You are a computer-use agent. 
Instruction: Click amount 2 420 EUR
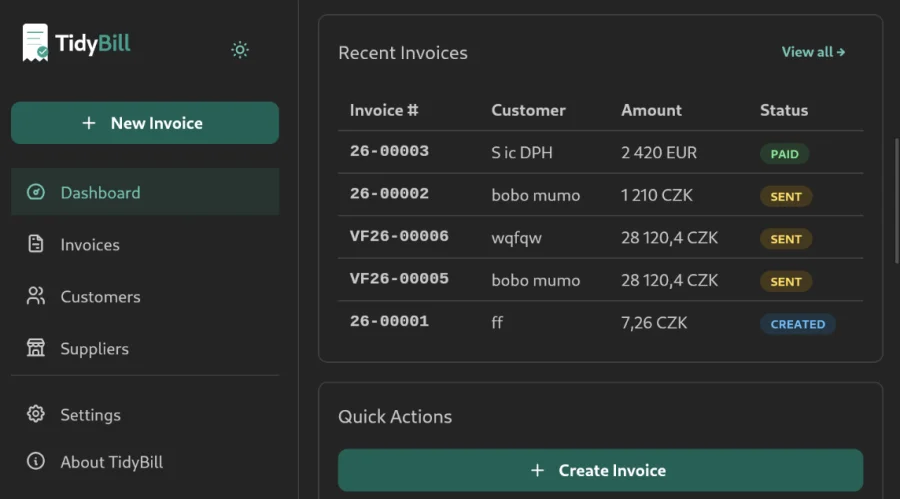(x=658, y=153)
